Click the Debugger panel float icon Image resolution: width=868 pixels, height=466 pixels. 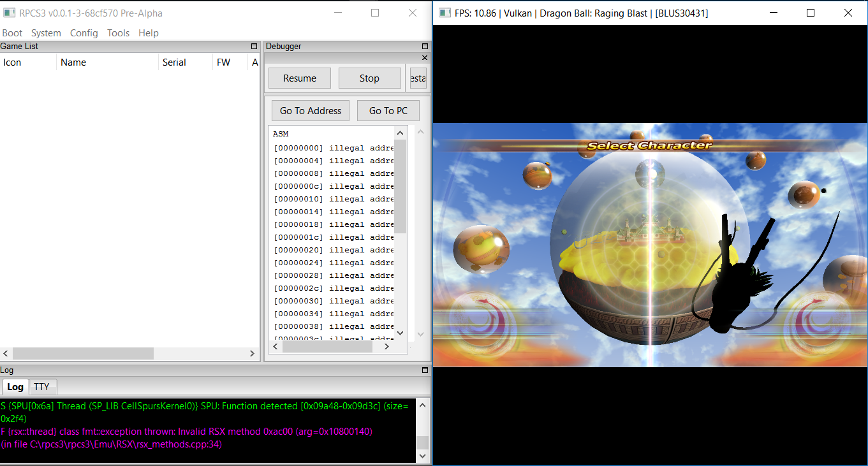pos(424,46)
